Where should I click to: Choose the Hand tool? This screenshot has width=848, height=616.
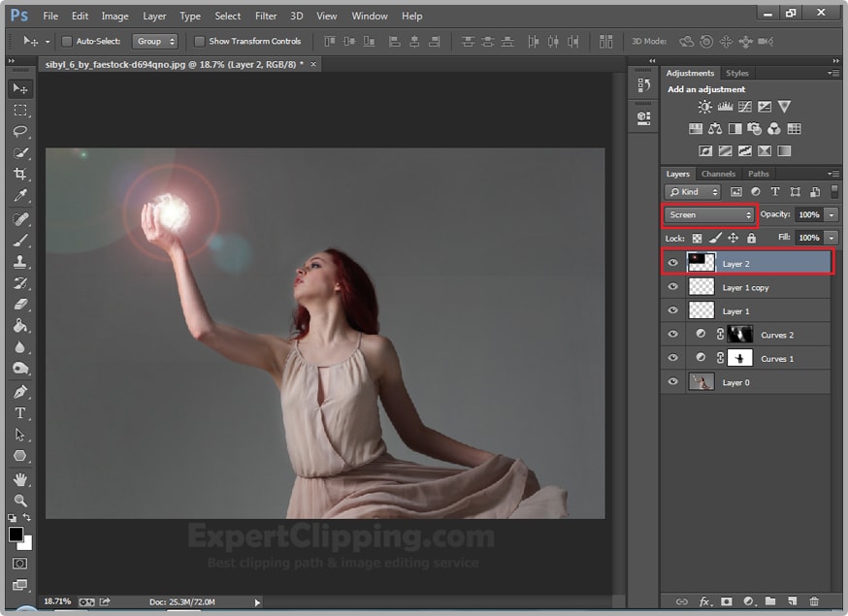(20, 479)
